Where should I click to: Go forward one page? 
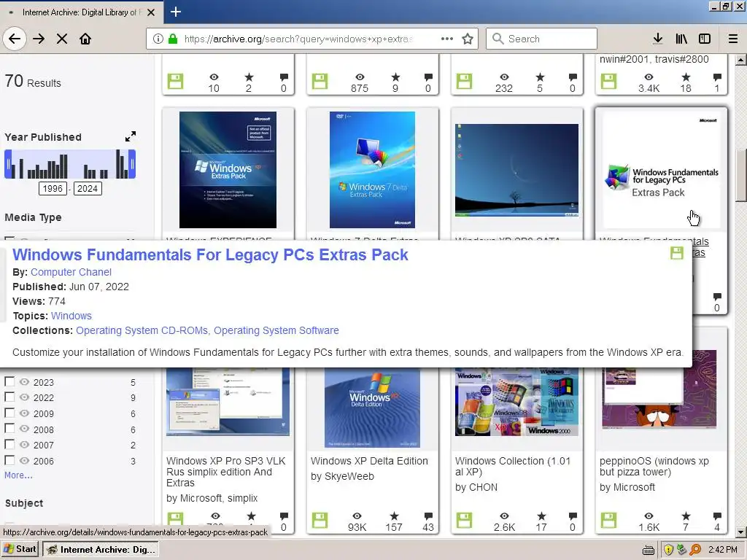coord(39,39)
